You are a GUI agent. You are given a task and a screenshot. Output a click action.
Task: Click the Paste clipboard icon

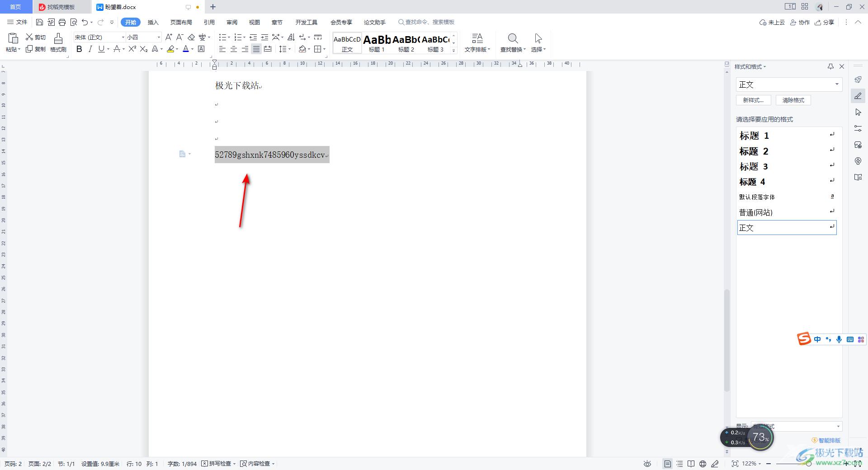tap(13, 38)
